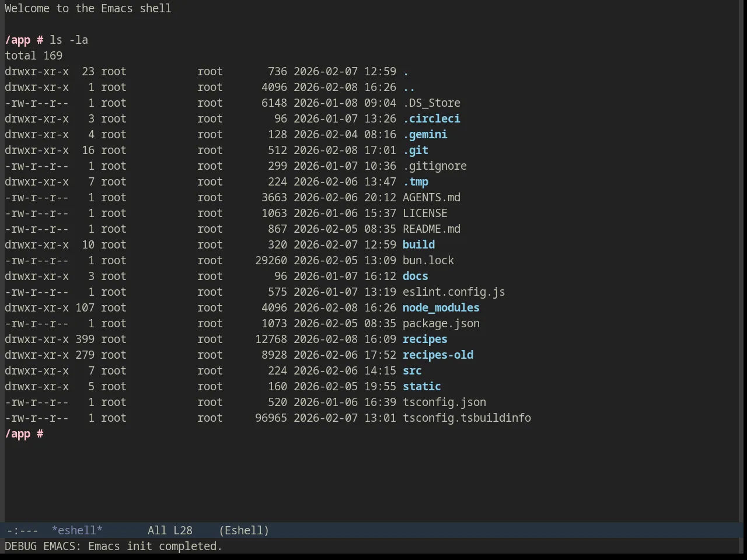Select the .gitignore file name
Screen dimensions: 747x560
pyautogui.click(x=435, y=166)
